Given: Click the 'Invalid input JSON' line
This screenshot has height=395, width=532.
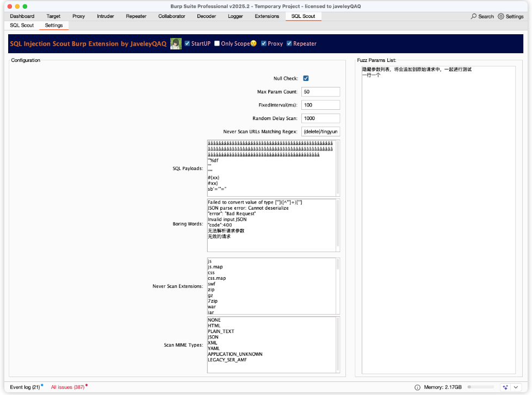Looking at the screenshot, I should (227, 220).
